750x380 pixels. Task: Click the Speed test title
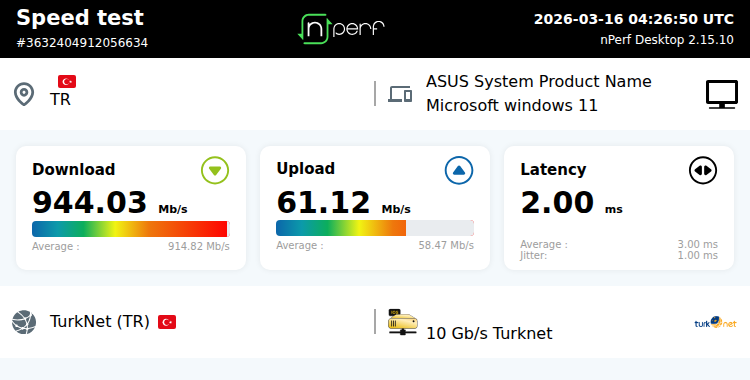pos(80,18)
